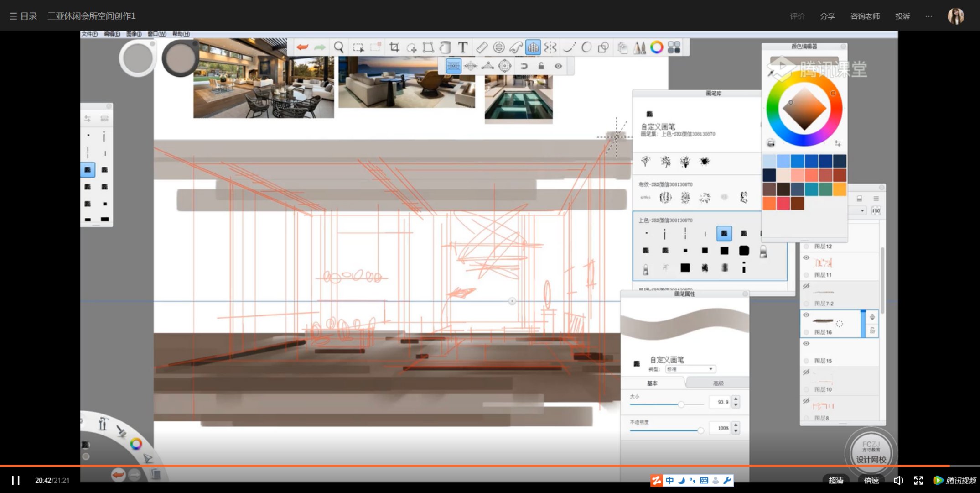Image resolution: width=980 pixels, height=493 pixels.
Task: Open the 超清 quality selector
Action: point(835,480)
